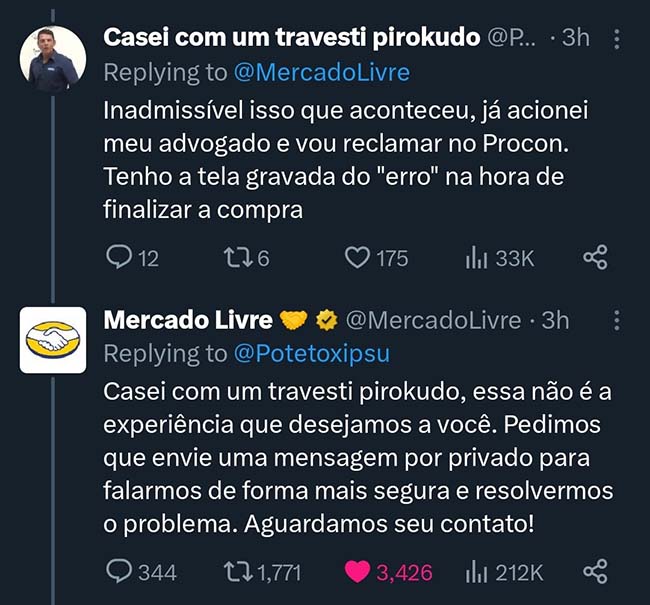Open the first tweet's 3h timestamp

pyautogui.click(x=576, y=39)
